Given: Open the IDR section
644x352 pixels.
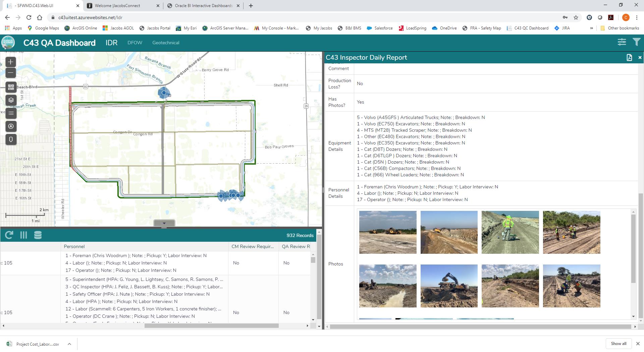Looking at the screenshot, I should [x=112, y=43].
